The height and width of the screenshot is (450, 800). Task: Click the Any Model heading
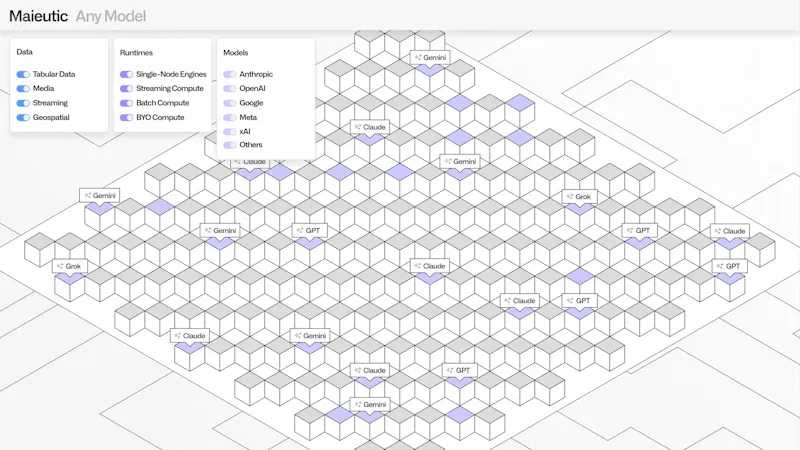point(111,16)
